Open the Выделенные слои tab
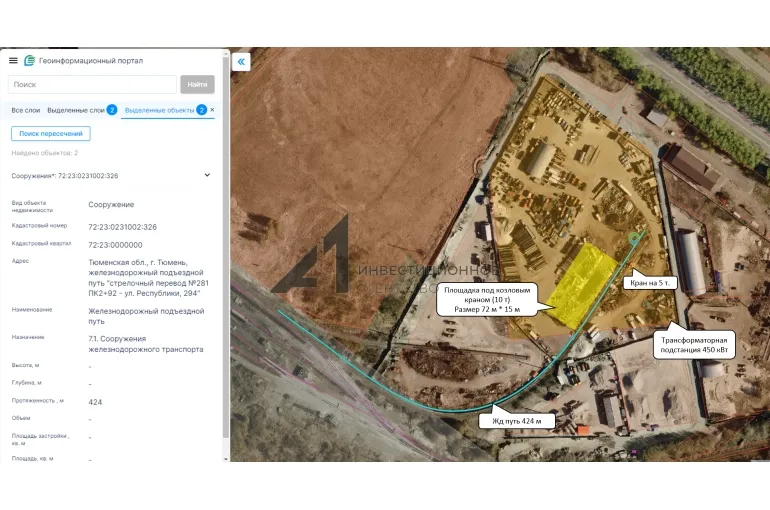770x510 pixels. 75,110
